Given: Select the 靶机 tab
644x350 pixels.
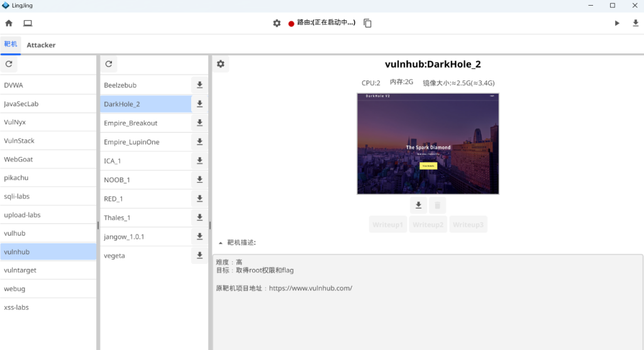Looking at the screenshot, I should point(11,45).
